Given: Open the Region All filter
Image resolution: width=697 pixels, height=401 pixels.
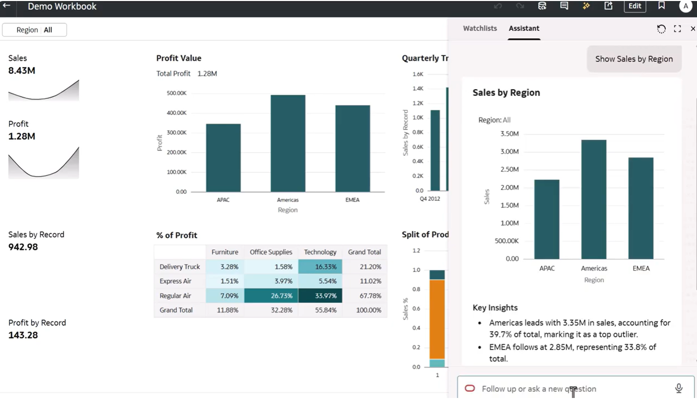Looking at the screenshot, I should (x=35, y=30).
